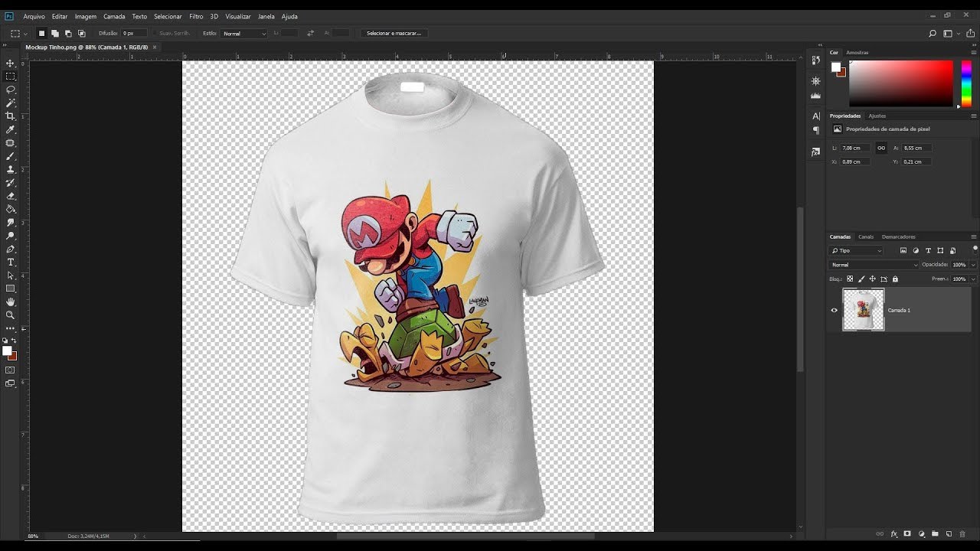Open the Arquivo menu
The width and height of the screenshot is (980, 551).
[34, 16]
